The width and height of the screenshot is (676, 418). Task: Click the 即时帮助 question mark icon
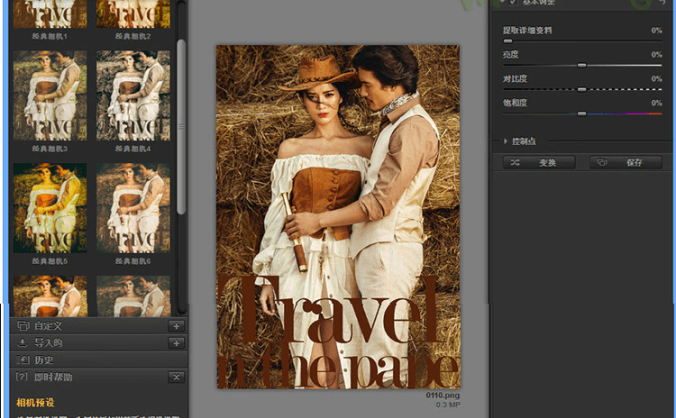(22, 377)
